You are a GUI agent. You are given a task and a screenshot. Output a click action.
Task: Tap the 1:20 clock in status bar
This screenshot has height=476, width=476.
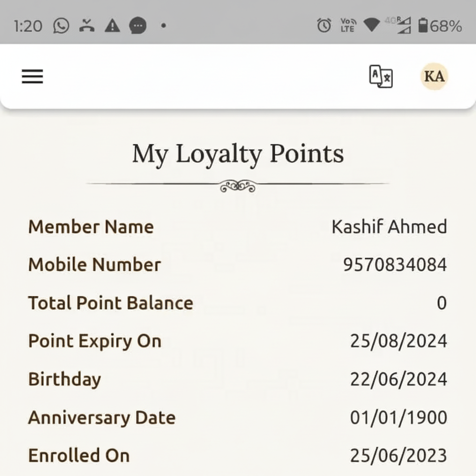(x=28, y=26)
